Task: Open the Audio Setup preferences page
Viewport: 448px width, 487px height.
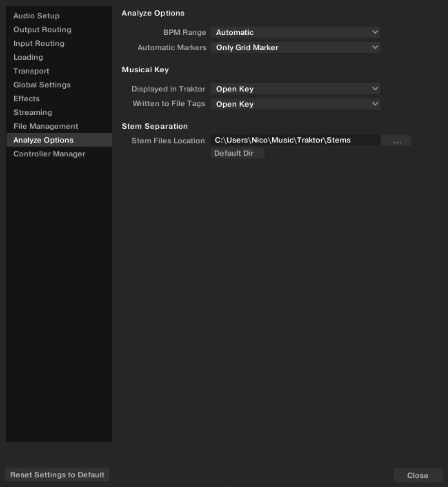Action: [59, 16]
